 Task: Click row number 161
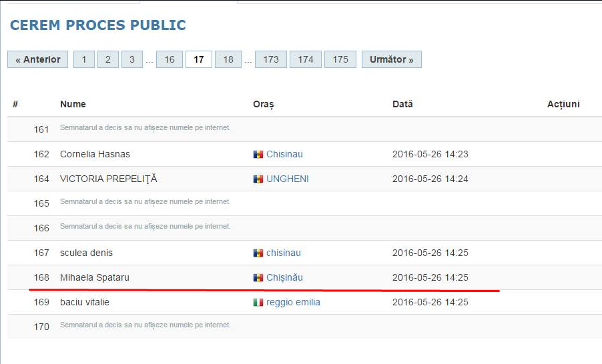point(41,129)
